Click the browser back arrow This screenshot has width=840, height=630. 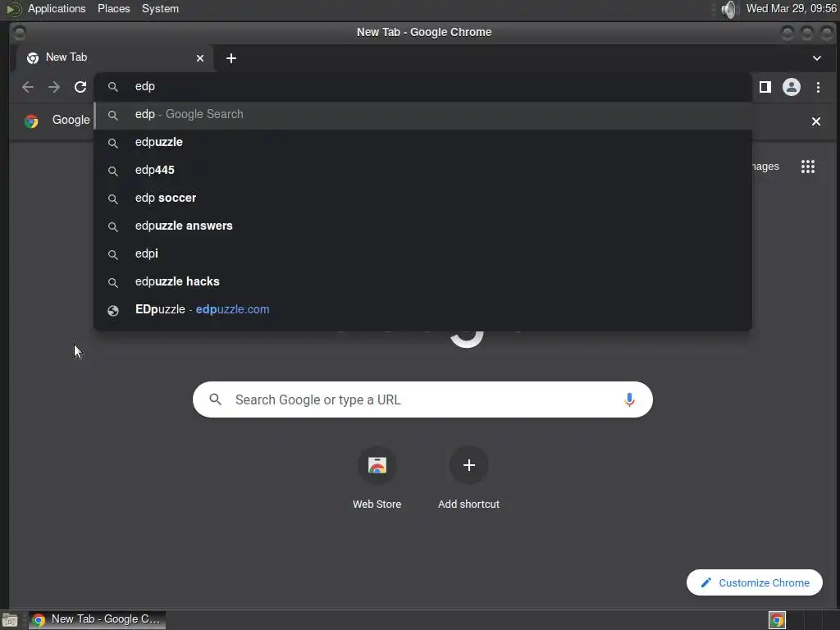tap(28, 87)
